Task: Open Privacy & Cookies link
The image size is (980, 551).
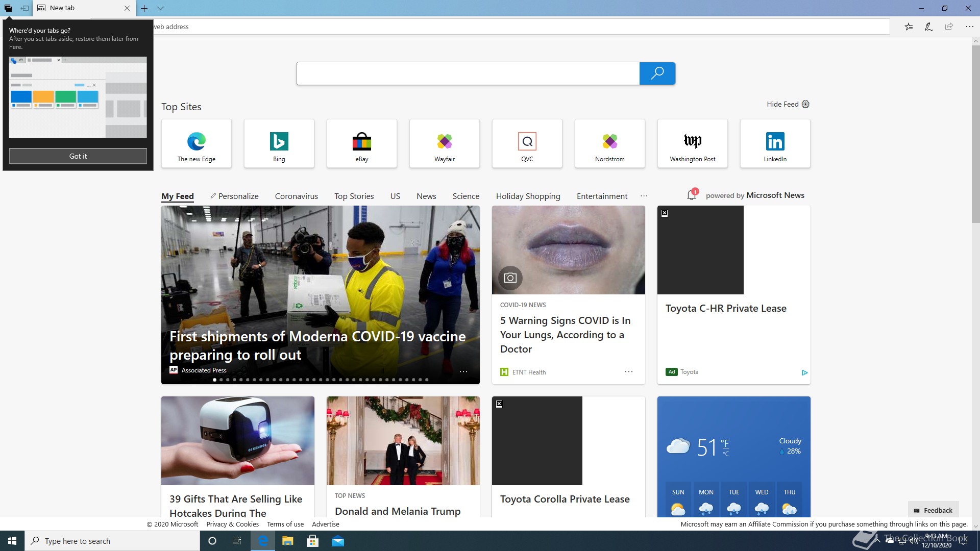Action: [x=232, y=524]
